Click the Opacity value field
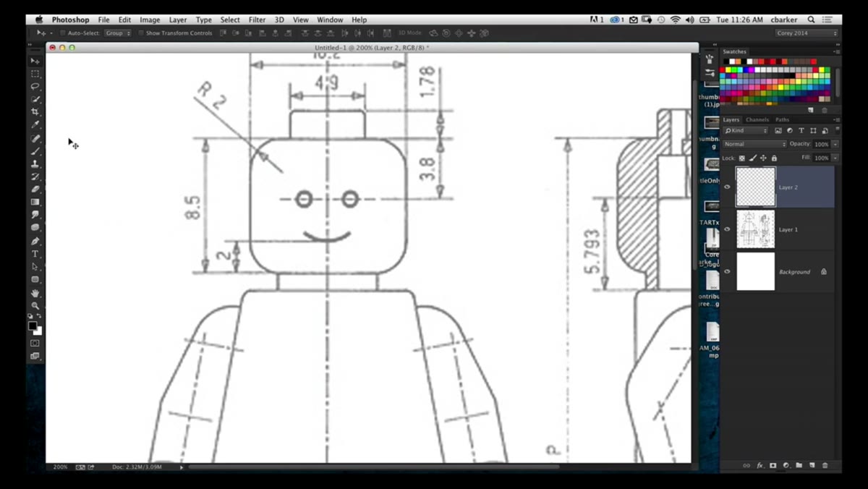The width and height of the screenshot is (868, 489). tap(822, 144)
